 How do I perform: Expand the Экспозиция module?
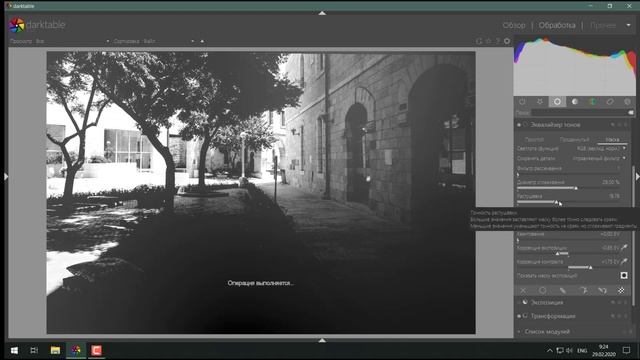click(x=547, y=302)
